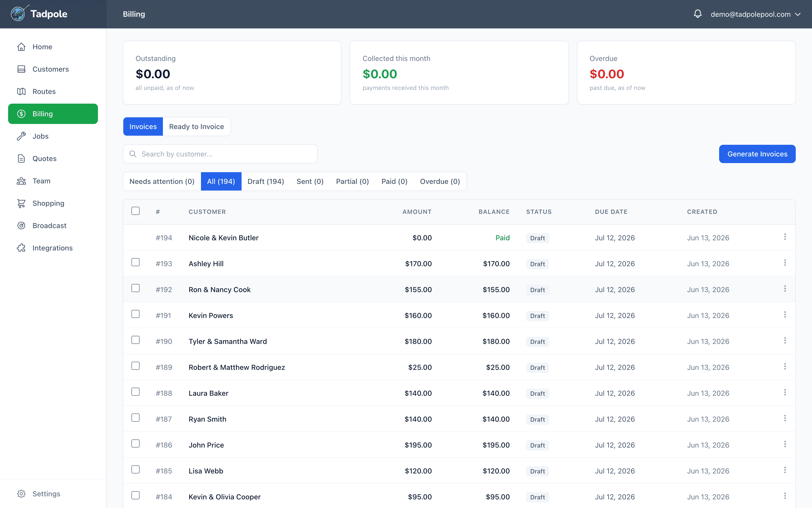
Task: Click the Draft status badge for #193
Action: [537, 264]
